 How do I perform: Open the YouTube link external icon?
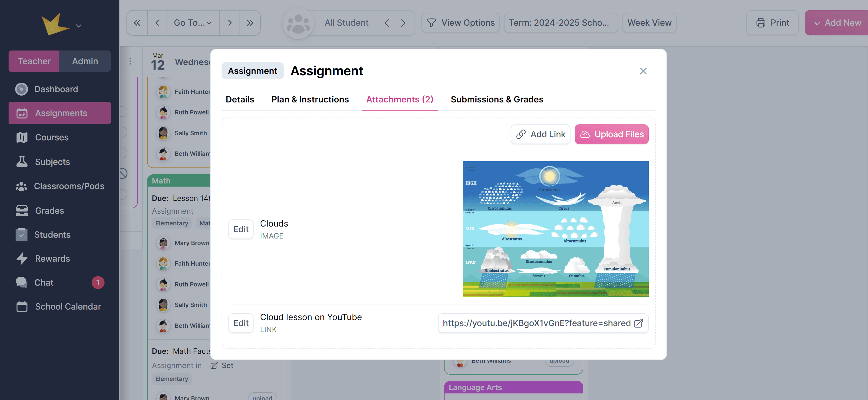click(638, 323)
